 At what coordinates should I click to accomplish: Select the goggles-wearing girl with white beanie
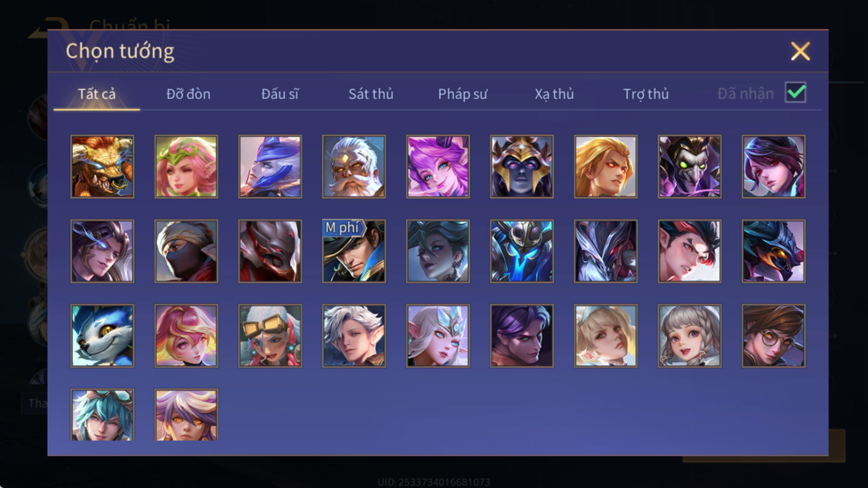click(x=270, y=336)
